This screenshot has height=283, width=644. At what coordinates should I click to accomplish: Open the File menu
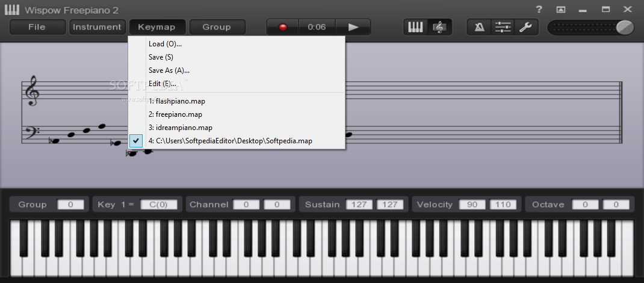point(37,27)
